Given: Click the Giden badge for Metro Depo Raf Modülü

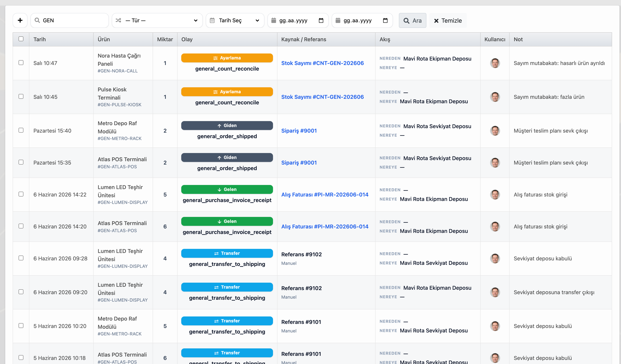Looking at the screenshot, I should click(227, 125).
